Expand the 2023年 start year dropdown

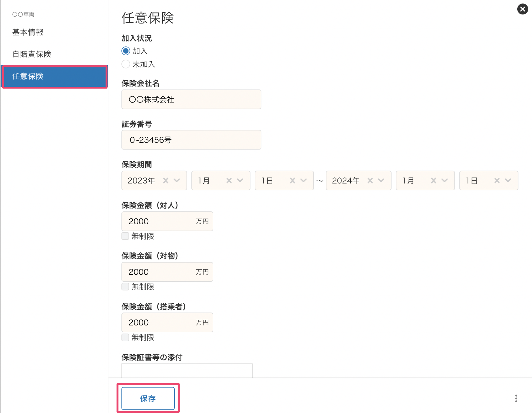coord(177,181)
